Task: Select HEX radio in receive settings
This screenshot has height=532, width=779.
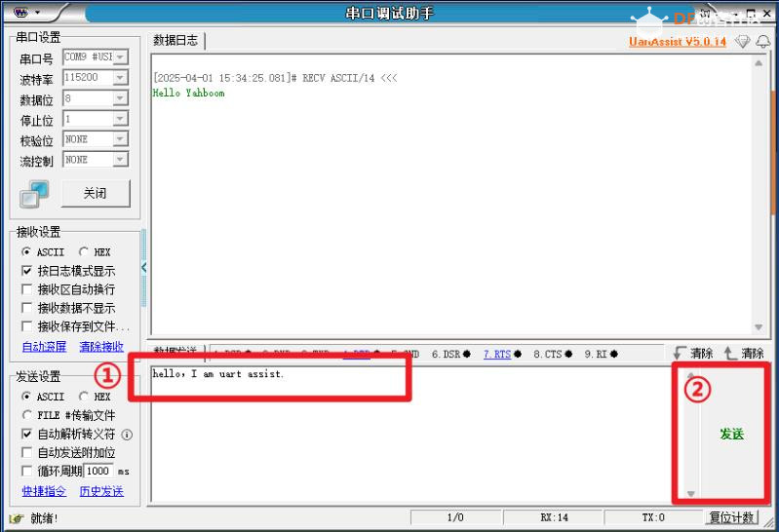Action: [x=84, y=252]
